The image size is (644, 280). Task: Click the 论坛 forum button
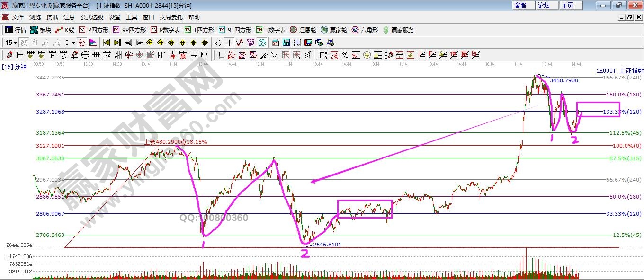coord(544,5)
